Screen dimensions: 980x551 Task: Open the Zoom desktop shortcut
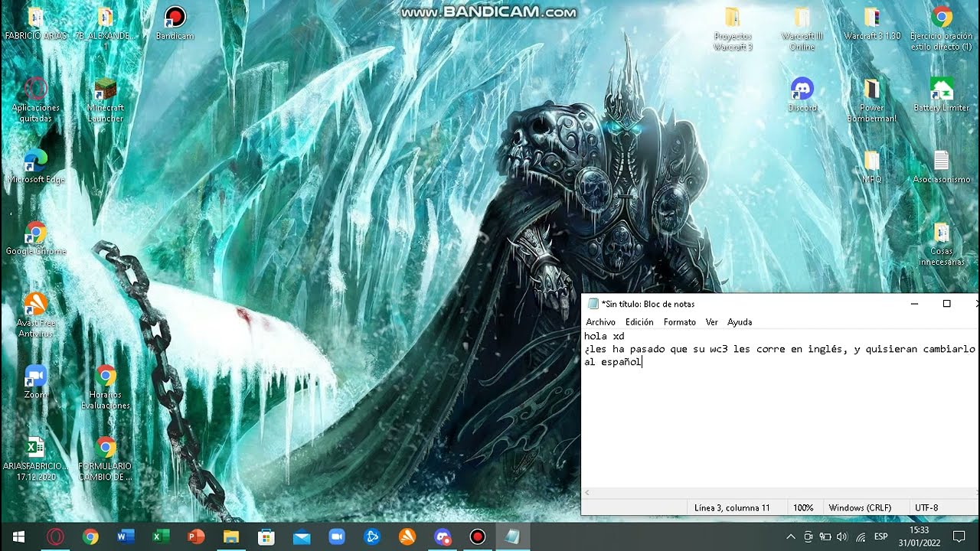(35, 382)
